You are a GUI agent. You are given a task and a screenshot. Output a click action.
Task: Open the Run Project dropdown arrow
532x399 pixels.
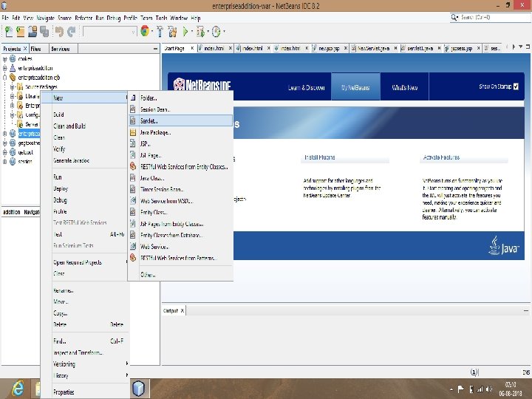(191, 32)
